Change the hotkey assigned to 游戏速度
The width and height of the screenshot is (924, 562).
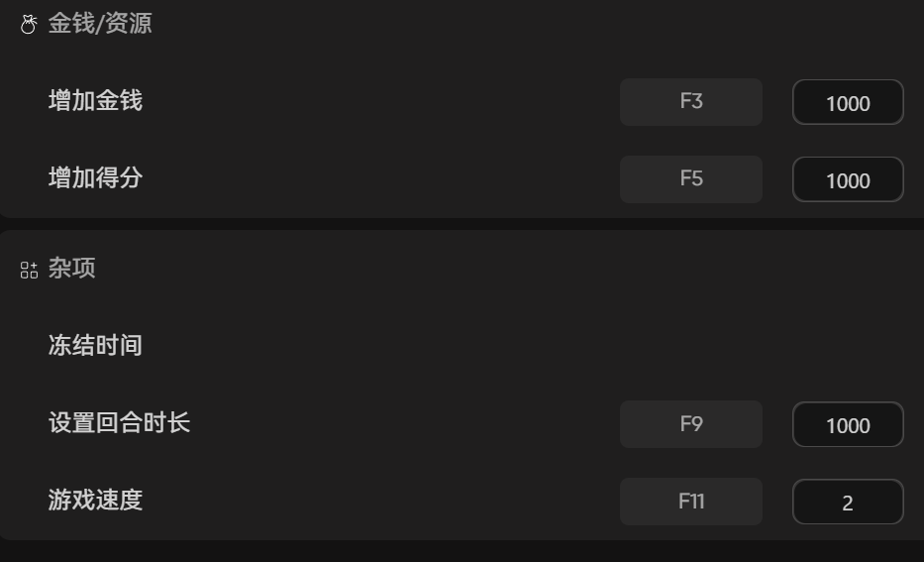click(690, 502)
